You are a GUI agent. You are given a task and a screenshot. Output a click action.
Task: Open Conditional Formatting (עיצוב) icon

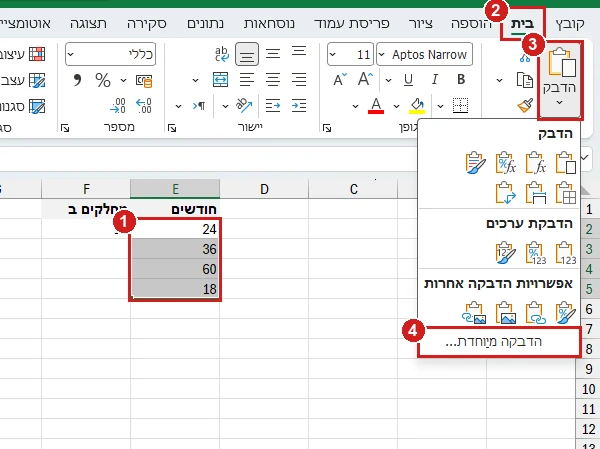click(37, 54)
